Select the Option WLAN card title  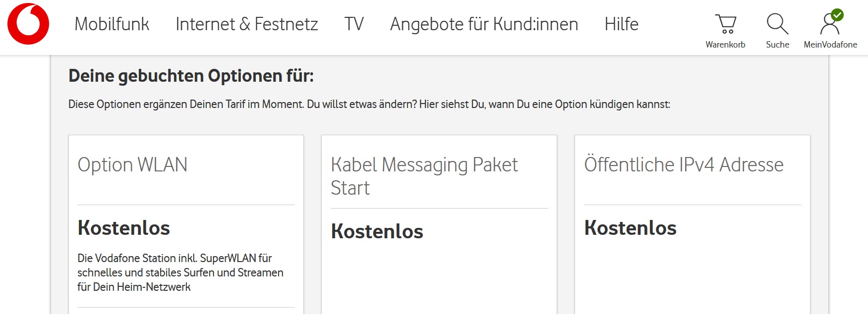click(132, 165)
